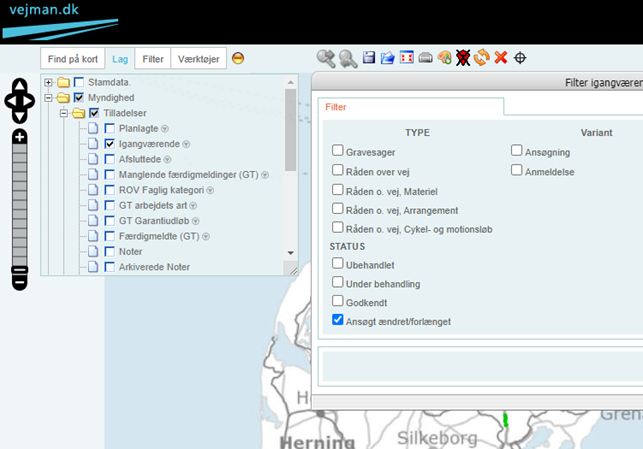Click the red X toolbar icon
Screen dimensions: 643x449
pyautogui.click(x=501, y=58)
